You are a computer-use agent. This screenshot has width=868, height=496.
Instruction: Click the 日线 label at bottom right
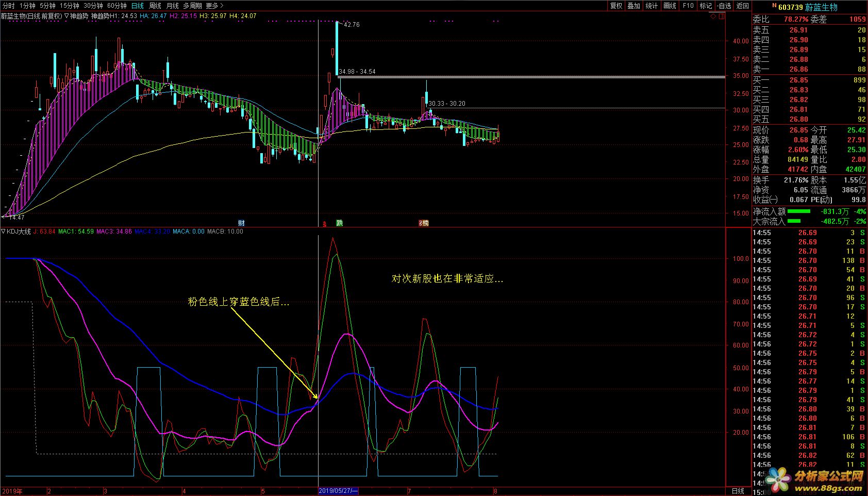(x=738, y=491)
